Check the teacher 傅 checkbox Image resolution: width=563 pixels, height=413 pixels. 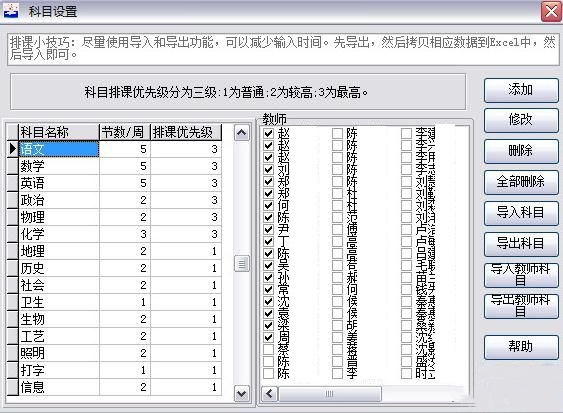click(337, 229)
